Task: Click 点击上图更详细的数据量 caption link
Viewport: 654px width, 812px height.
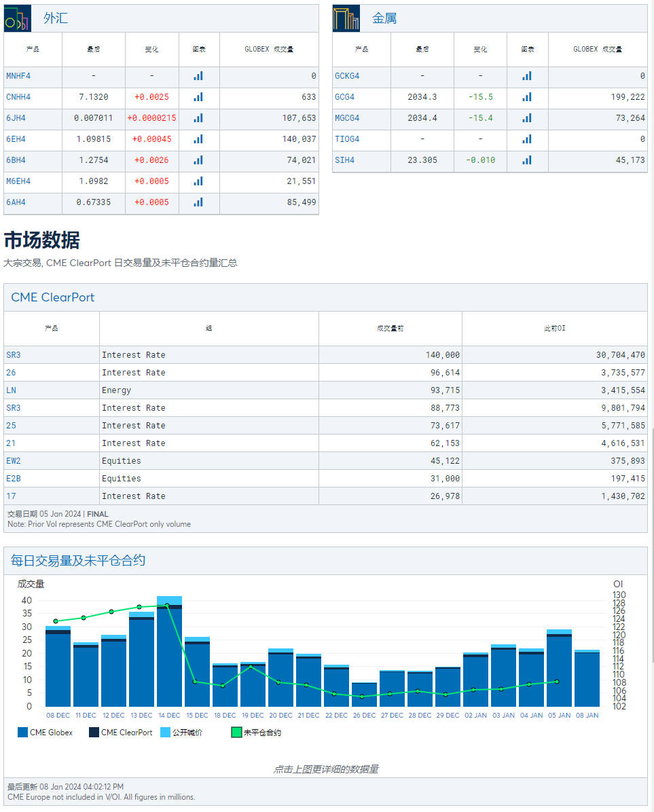Action: pyautogui.click(x=326, y=769)
